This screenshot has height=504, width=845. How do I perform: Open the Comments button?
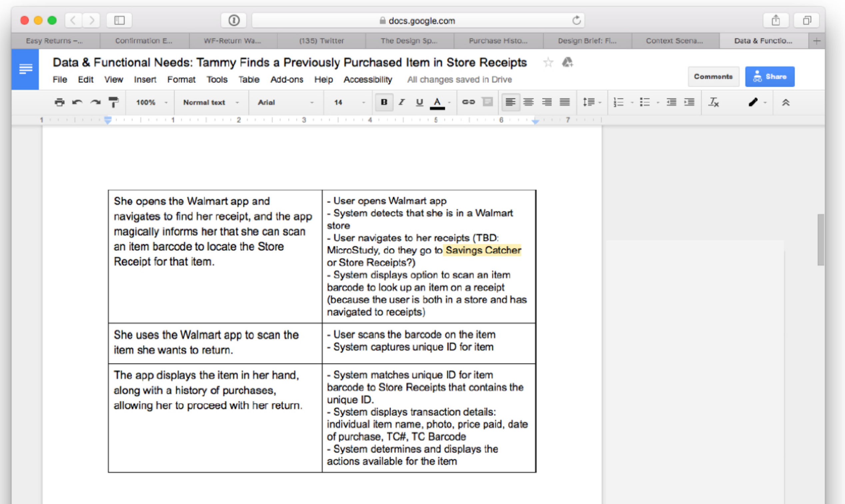[x=713, y=77]
